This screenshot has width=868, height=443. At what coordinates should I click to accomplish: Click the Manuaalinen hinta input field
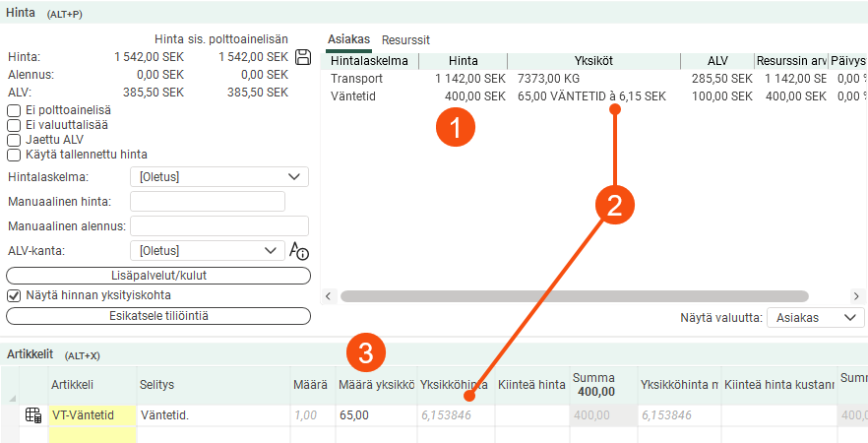[x=207, y=202]
